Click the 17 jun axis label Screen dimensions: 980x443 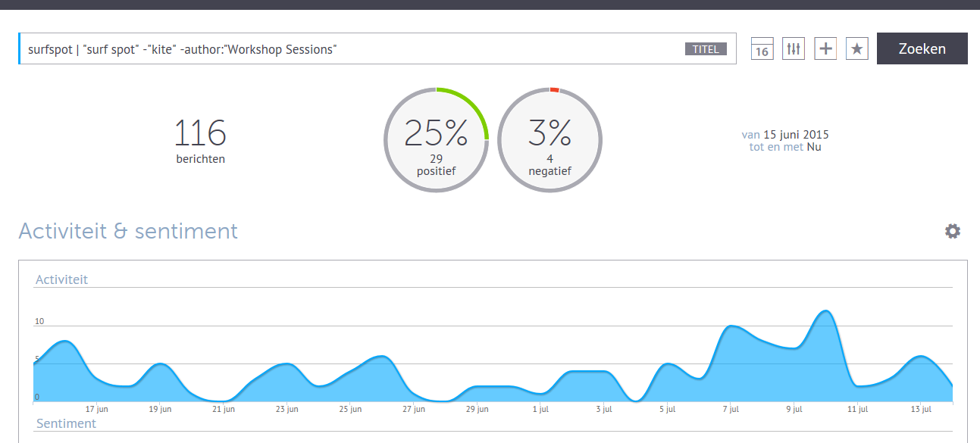point(96,409)
